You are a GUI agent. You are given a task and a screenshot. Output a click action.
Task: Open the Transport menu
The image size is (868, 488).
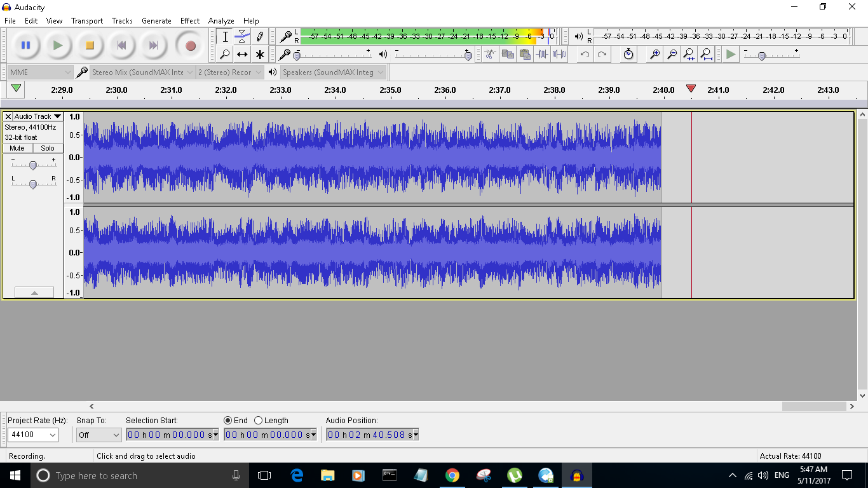(87, 21)
